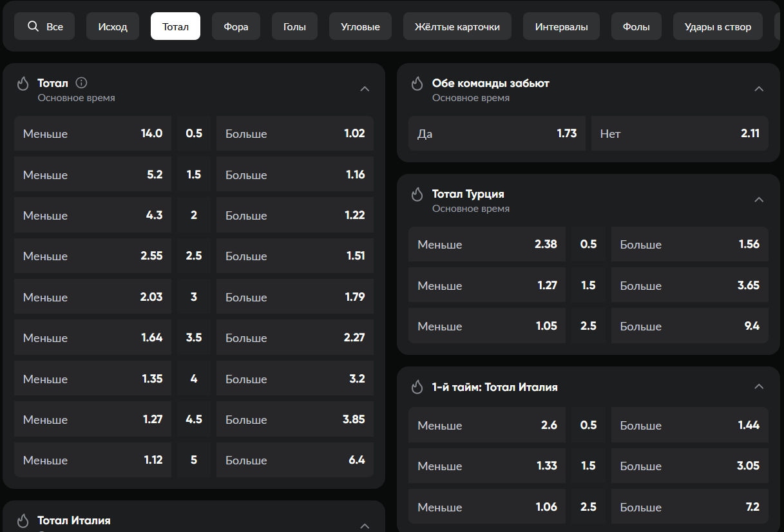Collapse the 1-й тайм: Тотал Италия section
Viewport: 784px width, 532px height.
[x=759, y=386]
